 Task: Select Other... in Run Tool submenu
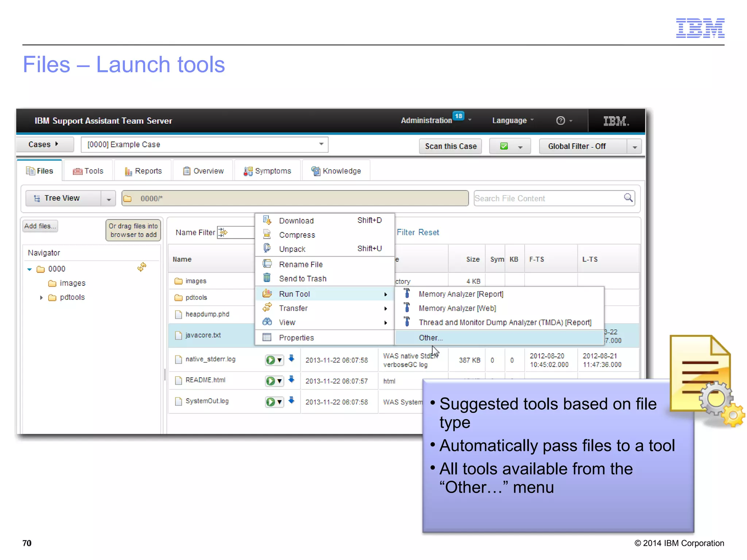coord(499,338)
